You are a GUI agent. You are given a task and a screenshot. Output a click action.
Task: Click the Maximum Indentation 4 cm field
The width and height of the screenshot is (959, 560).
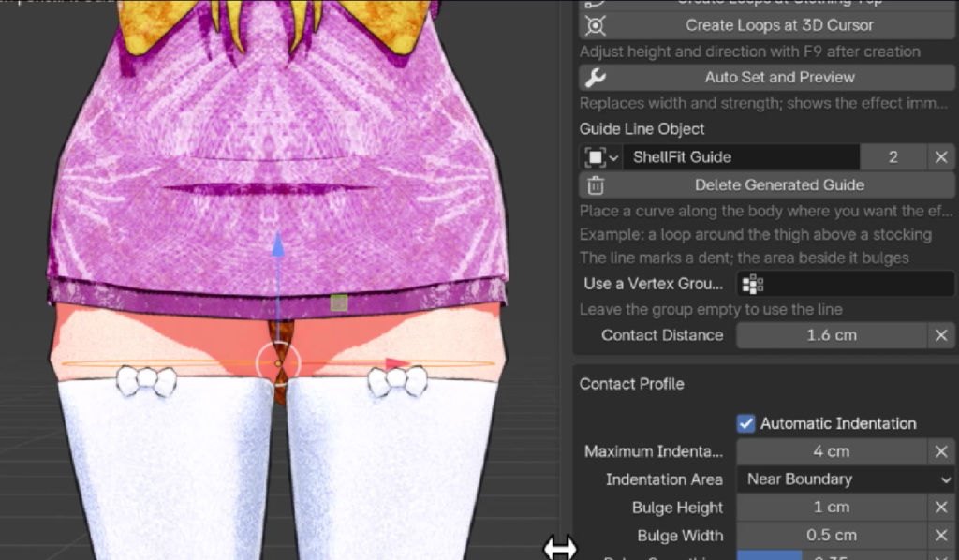(x=832, y=451)
